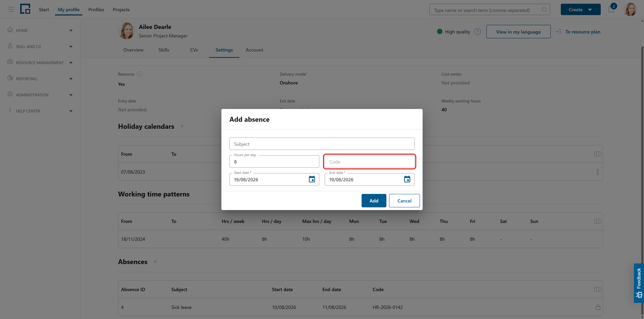Focus the Code input field

pos(369,162)
